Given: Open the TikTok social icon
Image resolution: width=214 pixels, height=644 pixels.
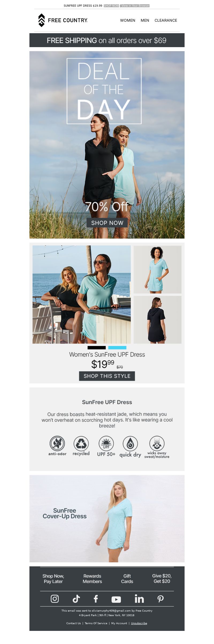Looking at the screenshot, I should (x=76, y=598).
